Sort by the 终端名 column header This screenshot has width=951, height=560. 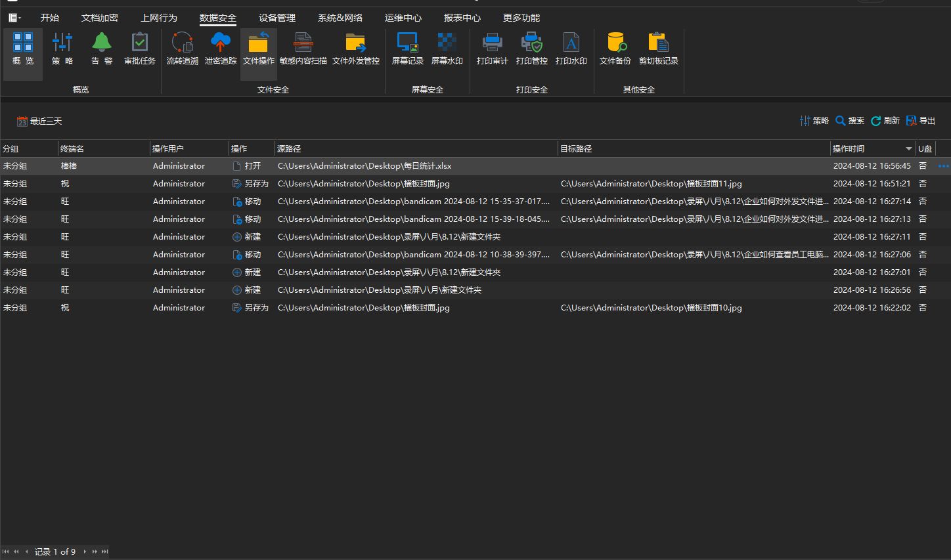point(104,149)
